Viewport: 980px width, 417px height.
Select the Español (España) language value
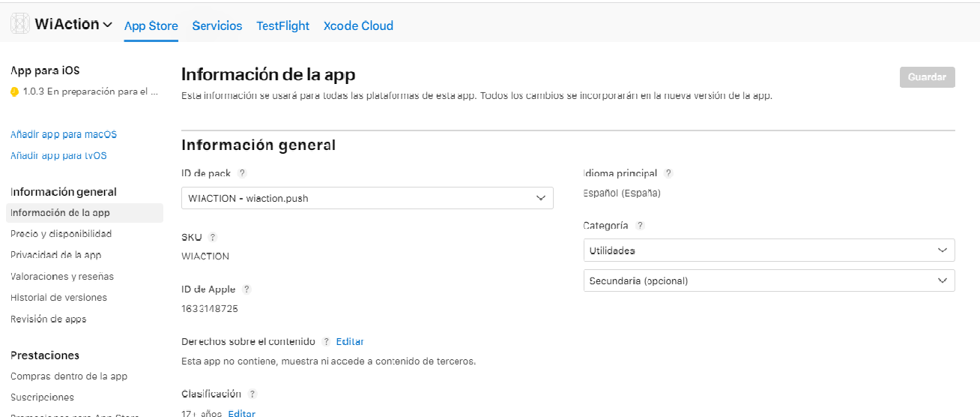(x=622, y=193)
